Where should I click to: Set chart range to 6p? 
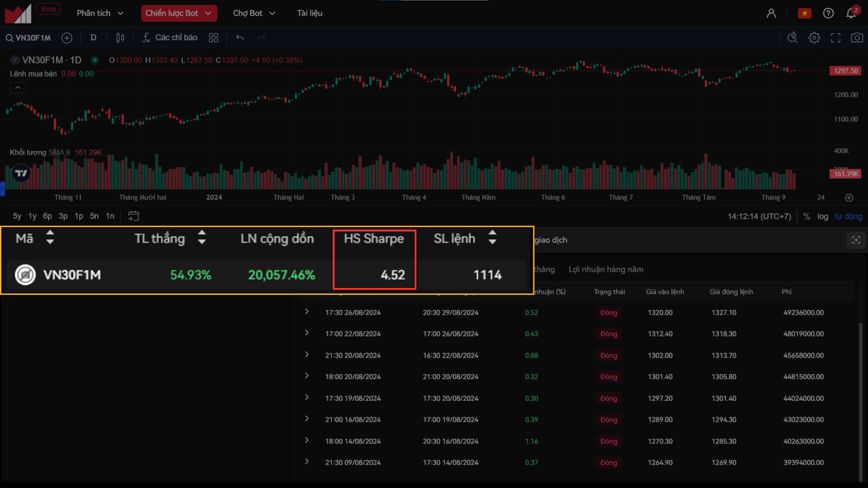48,216
